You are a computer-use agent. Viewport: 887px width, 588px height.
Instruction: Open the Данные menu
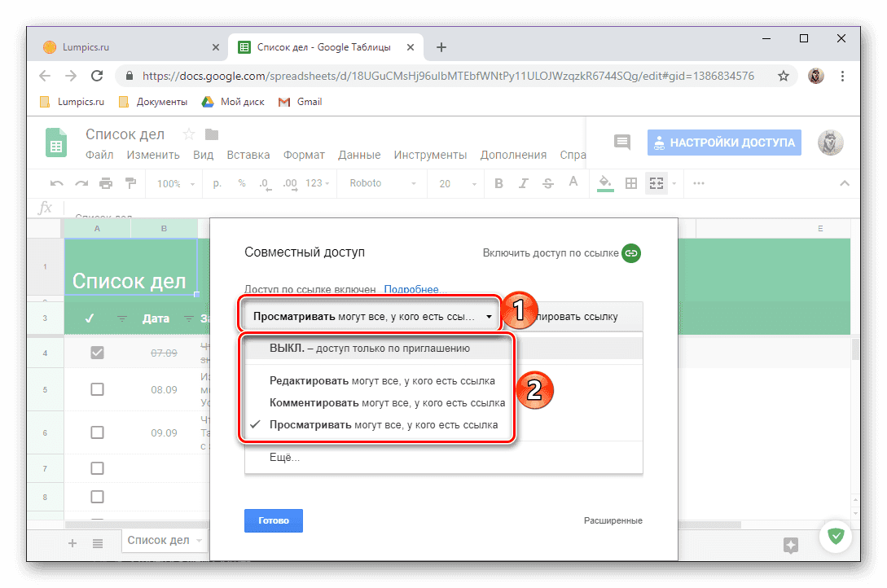(x=359, y=155)
